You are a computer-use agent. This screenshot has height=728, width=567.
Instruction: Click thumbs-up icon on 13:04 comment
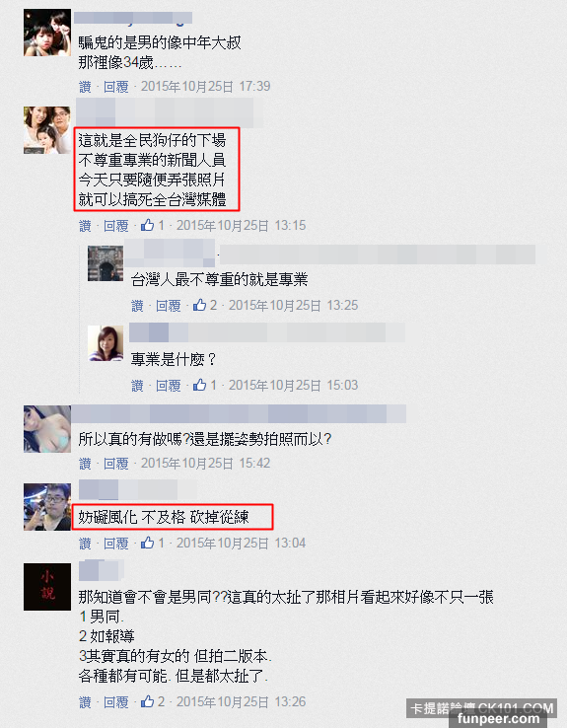pos(148,543)
